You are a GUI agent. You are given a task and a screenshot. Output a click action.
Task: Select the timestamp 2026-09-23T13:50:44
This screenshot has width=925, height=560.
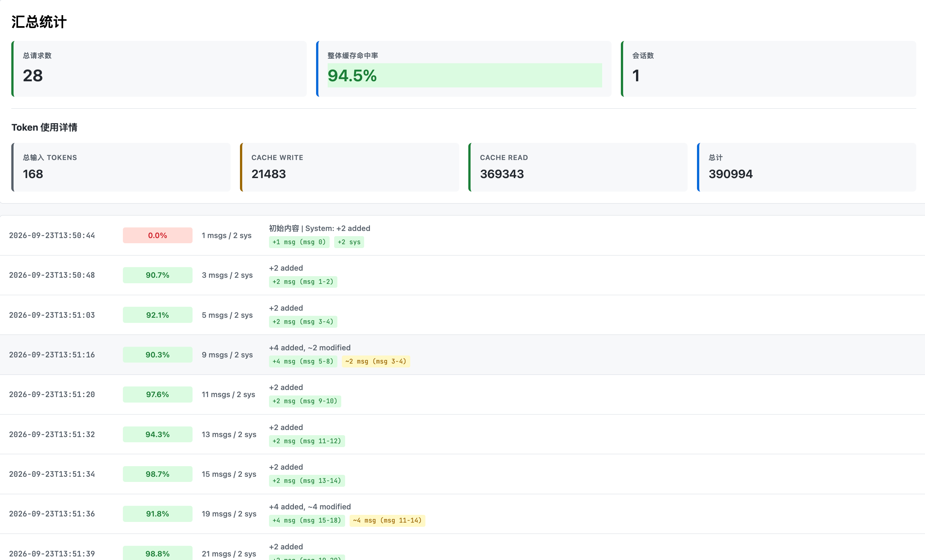52,235
